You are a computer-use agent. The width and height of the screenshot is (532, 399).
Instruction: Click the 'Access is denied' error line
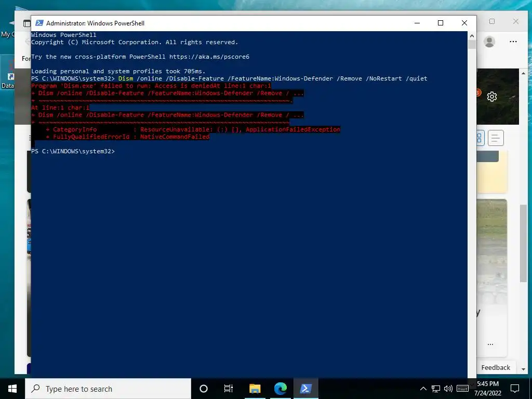pos(151,86)
